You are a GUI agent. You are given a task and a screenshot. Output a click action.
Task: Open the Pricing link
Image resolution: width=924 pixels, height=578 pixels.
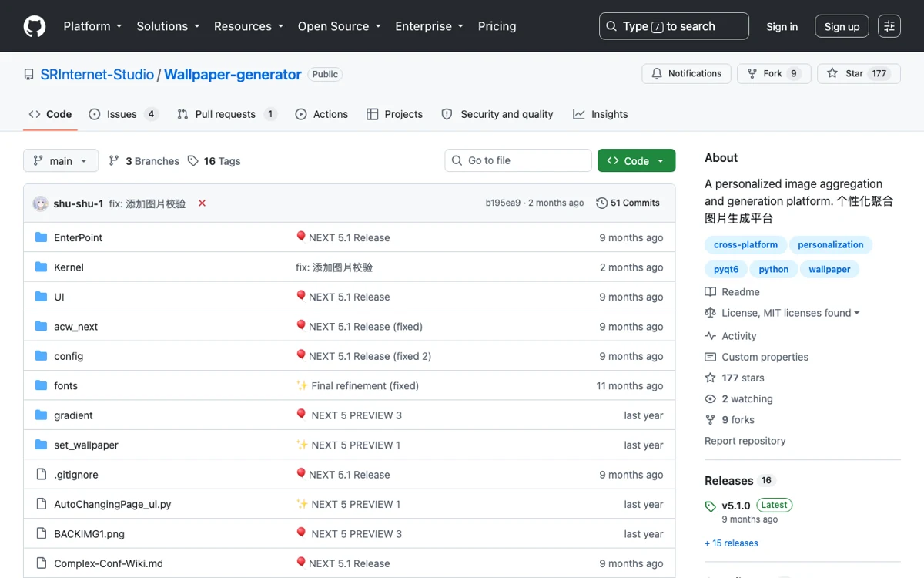click(497, 26)
